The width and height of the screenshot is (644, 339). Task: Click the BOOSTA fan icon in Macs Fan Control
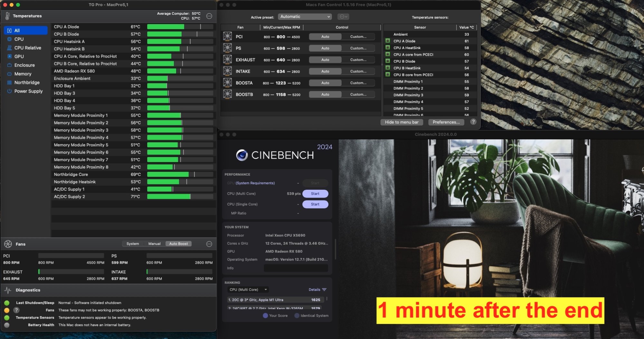228,83
